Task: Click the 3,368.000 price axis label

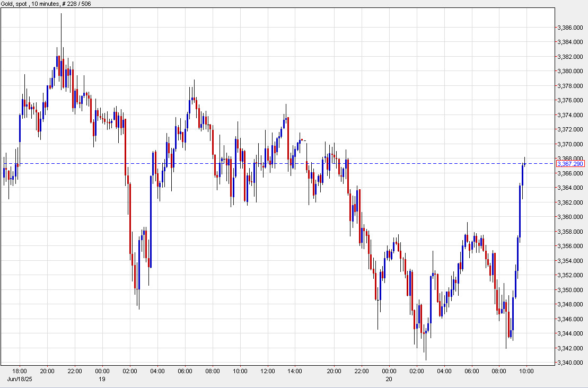Action: (571, 157)
